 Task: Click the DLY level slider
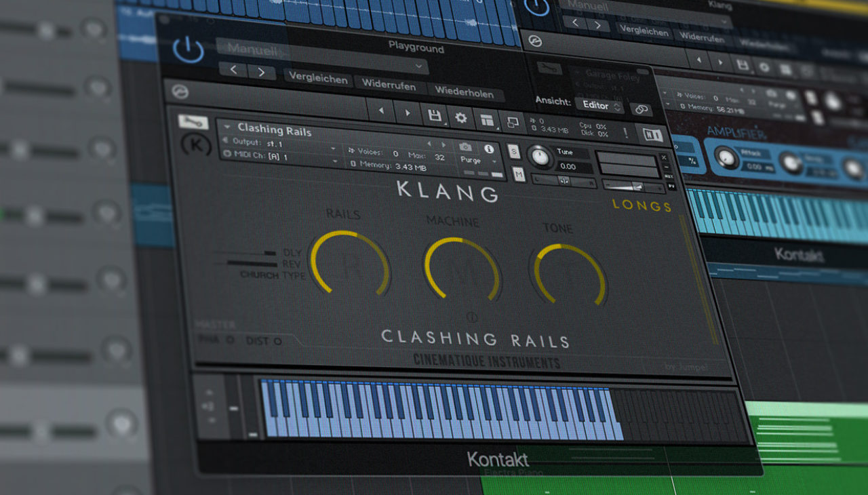(x=245, y=254)
